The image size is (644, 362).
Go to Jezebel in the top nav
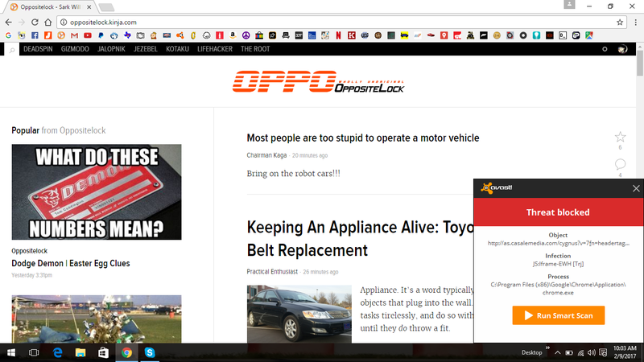tap(146, 49)
